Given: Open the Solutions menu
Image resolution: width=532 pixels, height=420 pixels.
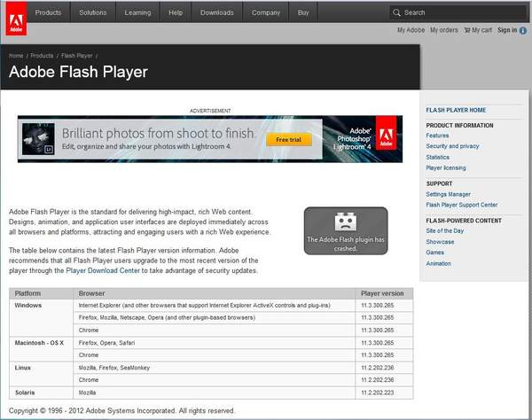Looking at the screenshot, I should 93,12.
